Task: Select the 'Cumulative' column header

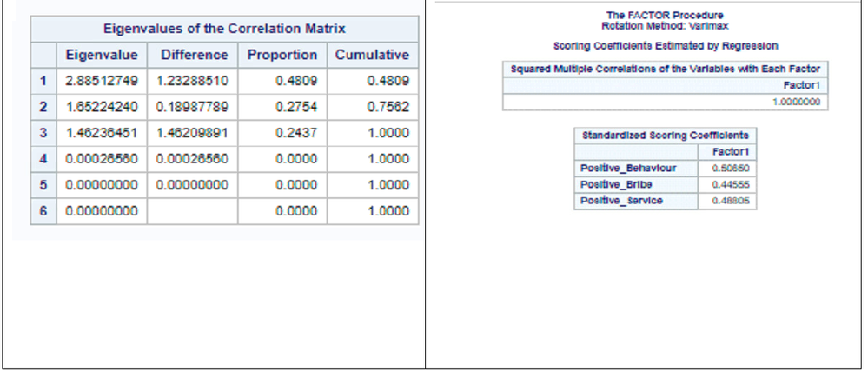Action: point(373,55)
